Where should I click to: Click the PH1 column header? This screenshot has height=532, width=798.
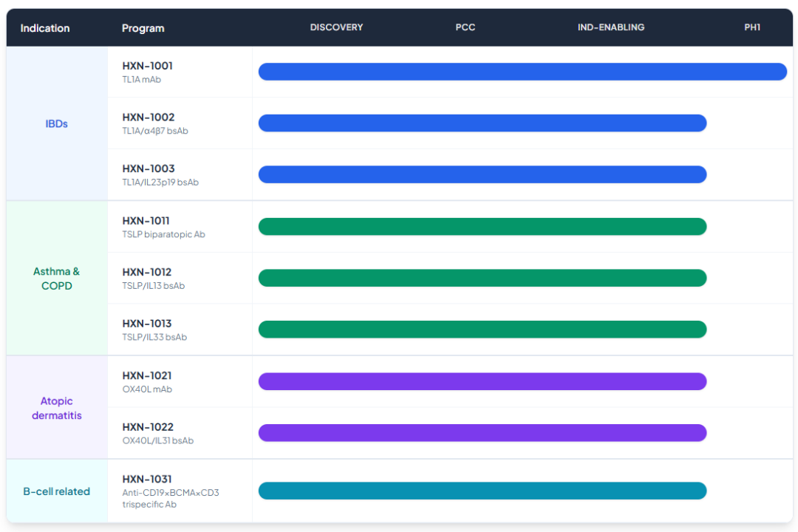tap(752, 27)
